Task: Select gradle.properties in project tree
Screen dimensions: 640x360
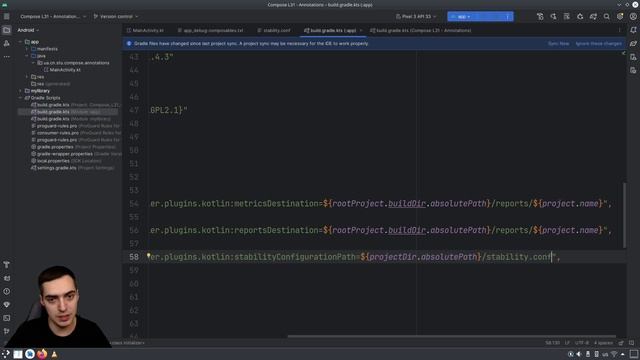Action: 55,147
